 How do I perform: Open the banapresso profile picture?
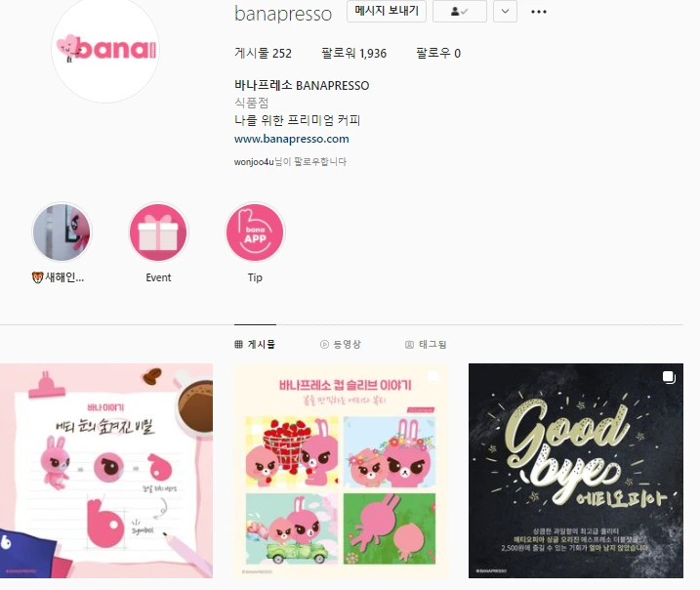pyautogui.click(x=105, y=48)
